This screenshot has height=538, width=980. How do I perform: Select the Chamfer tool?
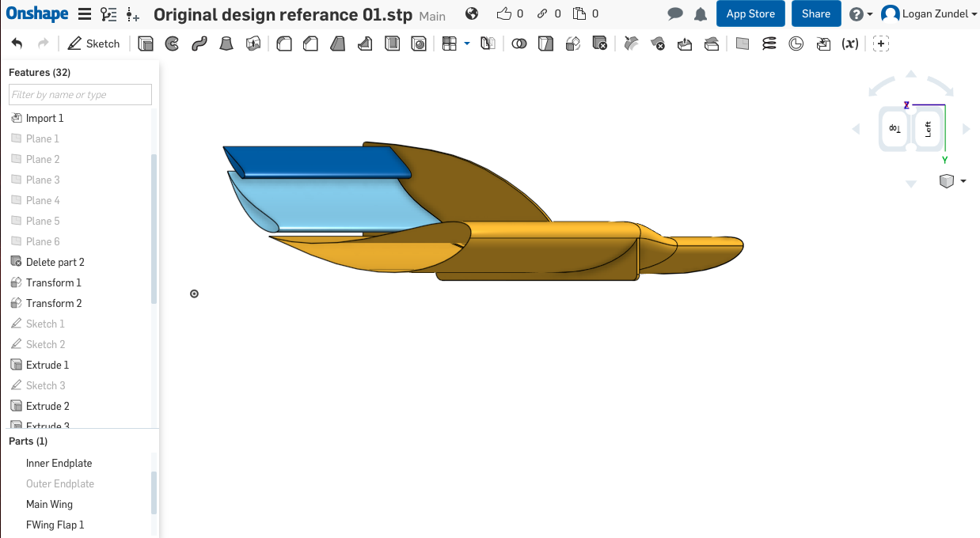tap(310, 44)
